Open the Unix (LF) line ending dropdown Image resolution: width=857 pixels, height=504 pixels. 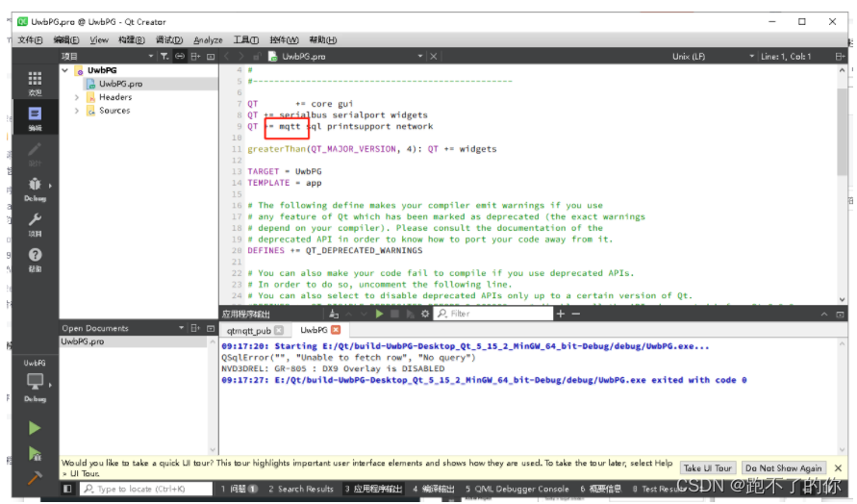point(713,57)
